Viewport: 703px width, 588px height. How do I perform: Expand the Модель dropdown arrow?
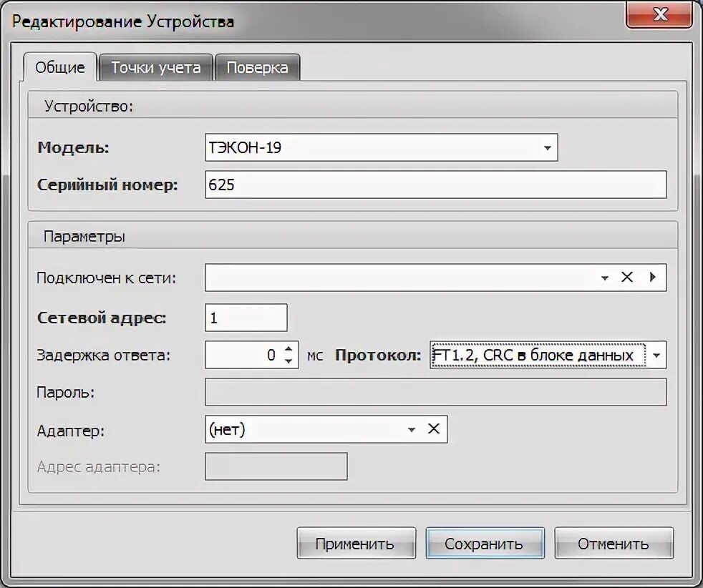pyautogui.click(x=547, y=148)
